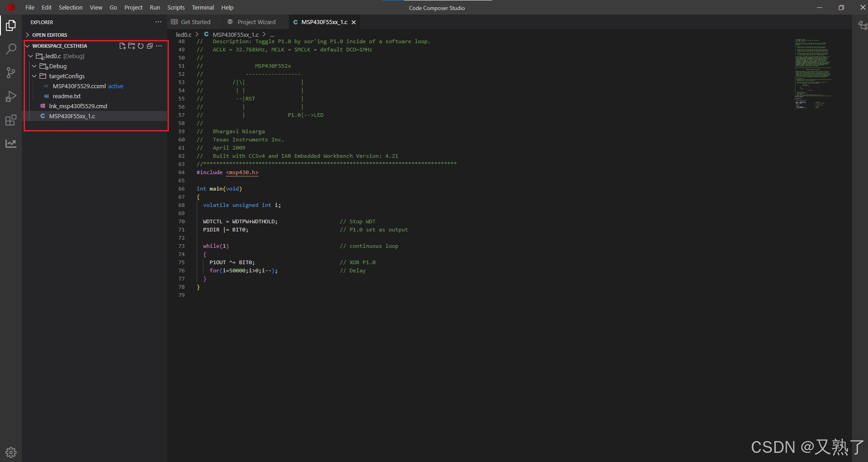The image size is (868, 462).
Task: Select lnk_msp430f5529.cmd in the explorer
Action: [x=78, y=106]
